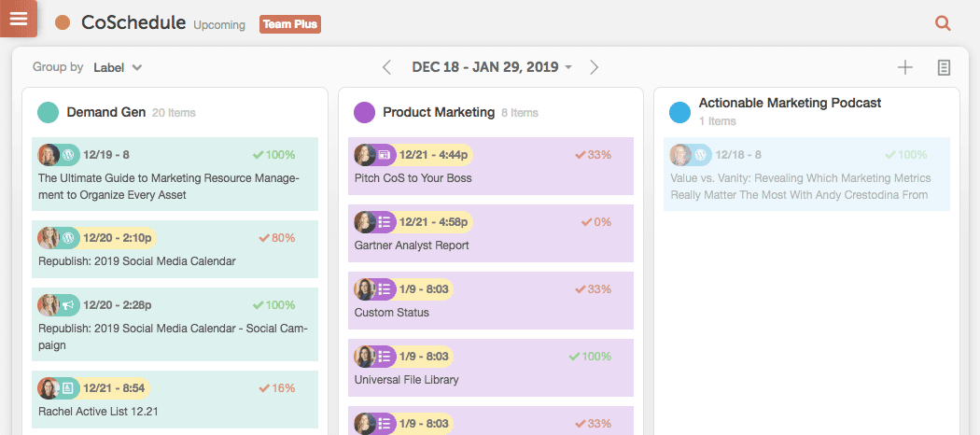The width and height of the screenshot is (980, 435).
Task: Click 80% progress on 12/20 - 2:10p card
Action: click(277, 237)
